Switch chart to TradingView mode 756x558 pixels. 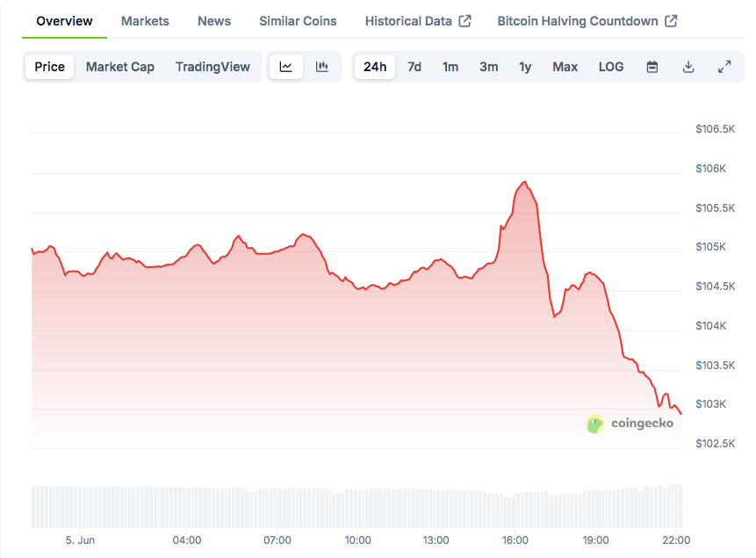click(212, 67)
